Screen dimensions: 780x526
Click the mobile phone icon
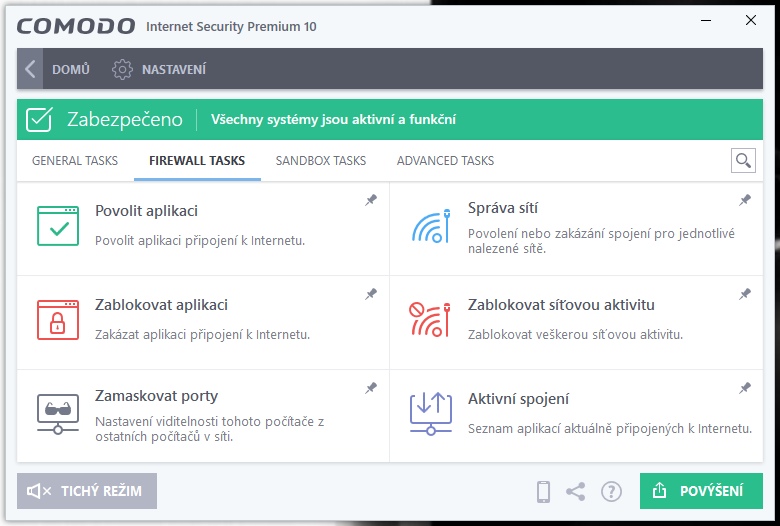[x=544, y=491]
